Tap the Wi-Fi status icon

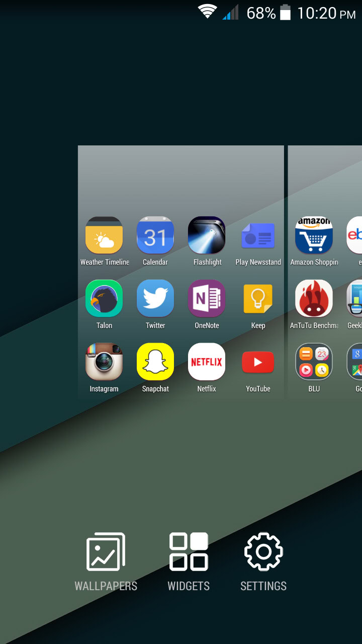point(207,12)
